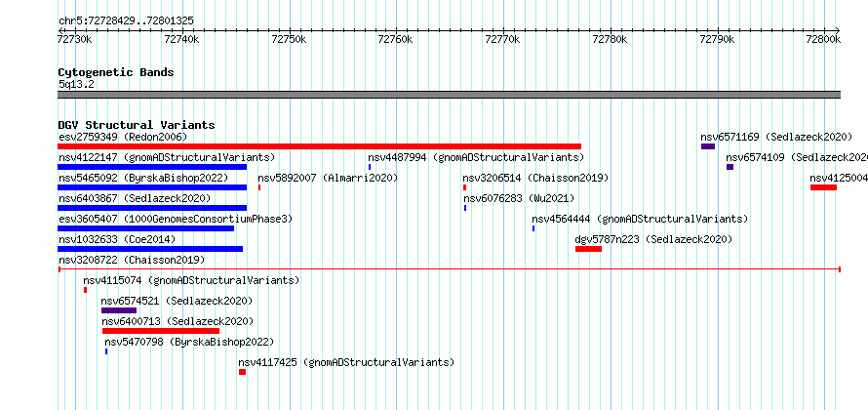The width and height of the screenshot is (868, 410).
Task: Click the Cytogenetic Bands track title
Action: coord(116,72)
